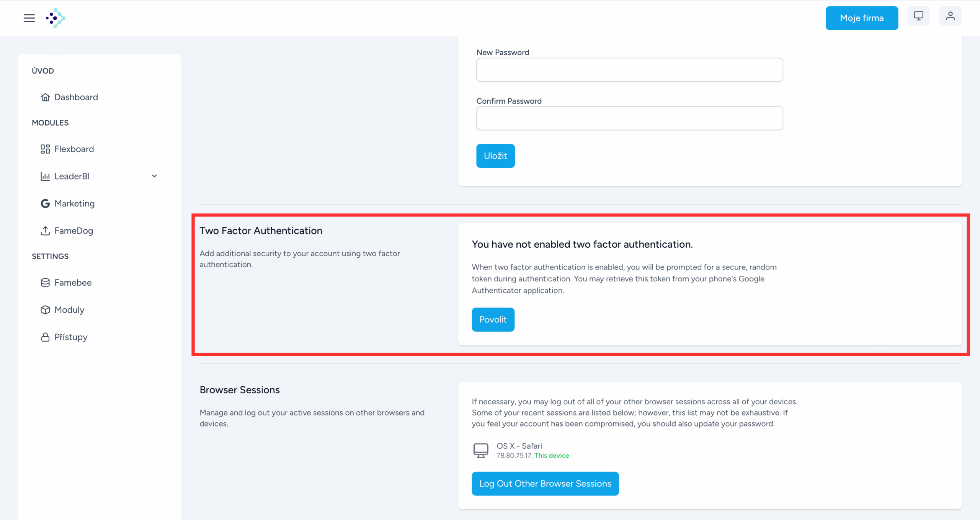
Task: Click the app logo in header
Action: click(56, 18)
